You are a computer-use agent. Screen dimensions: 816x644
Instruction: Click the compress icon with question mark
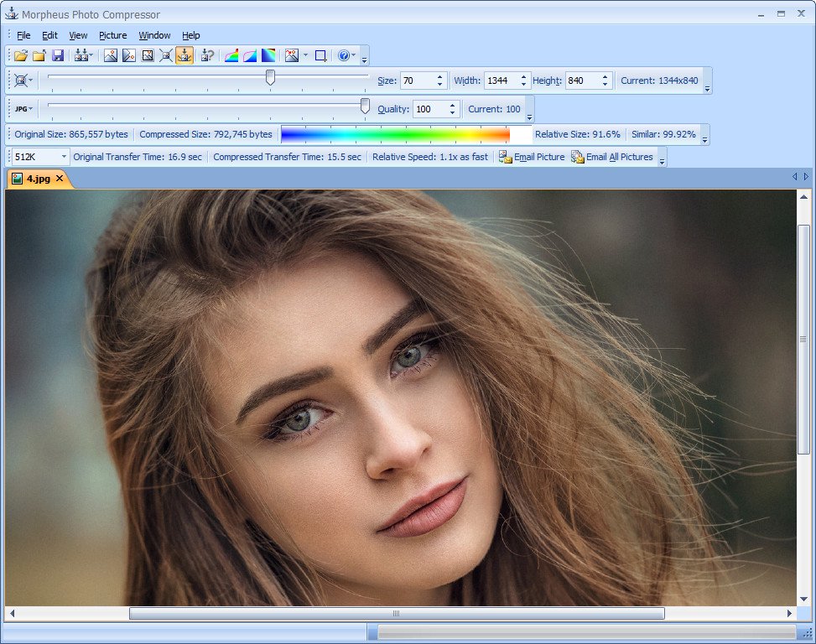[x=208, y=55]
